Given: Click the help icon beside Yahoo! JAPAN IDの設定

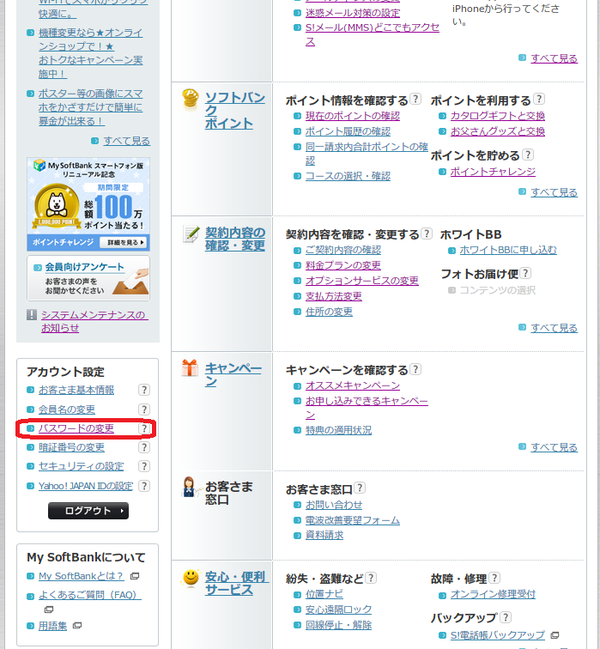Looking at the screenshot, I should [x=144, y=486].
